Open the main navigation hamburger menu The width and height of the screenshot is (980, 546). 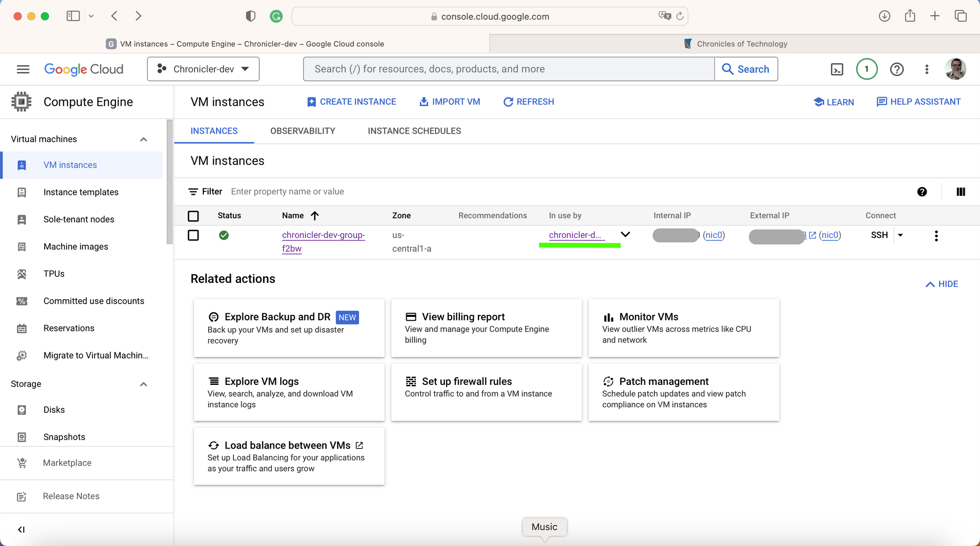[23, 69]
